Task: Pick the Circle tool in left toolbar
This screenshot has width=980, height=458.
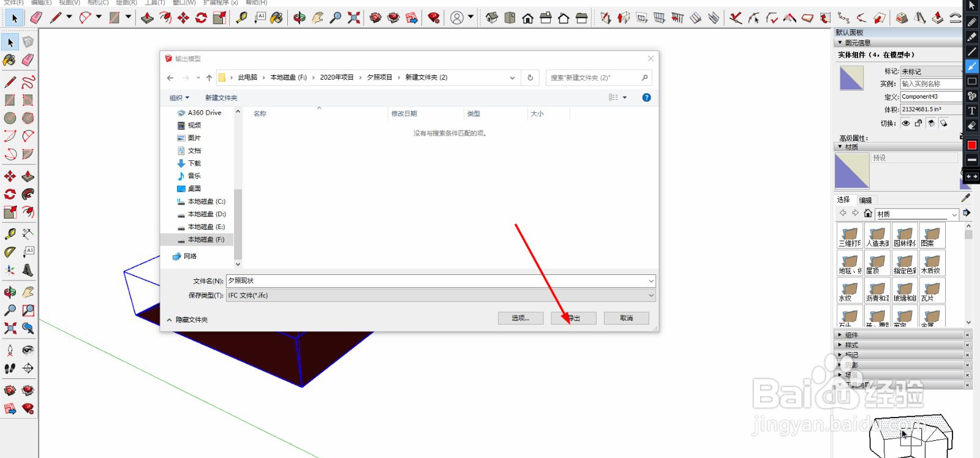Action: coord(10,118)
